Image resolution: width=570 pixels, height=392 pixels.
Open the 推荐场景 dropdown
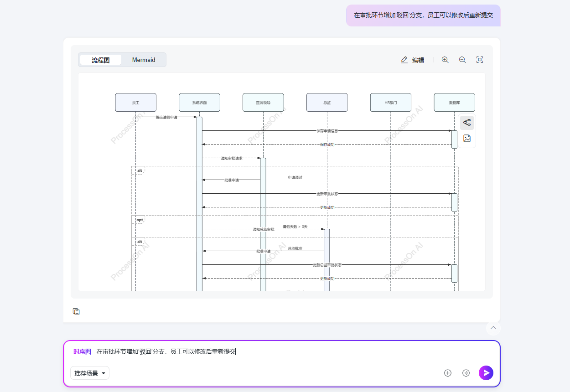point(90,373)
